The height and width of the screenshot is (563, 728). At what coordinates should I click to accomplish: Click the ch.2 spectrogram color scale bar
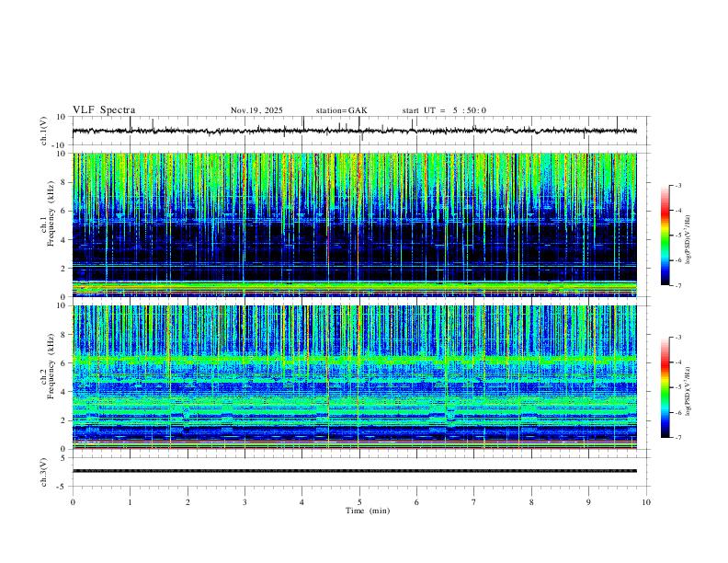click(x=665, y=387)
